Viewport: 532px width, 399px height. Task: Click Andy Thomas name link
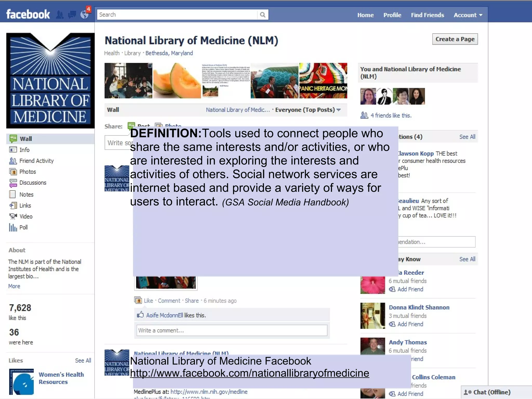click(408, 342)
